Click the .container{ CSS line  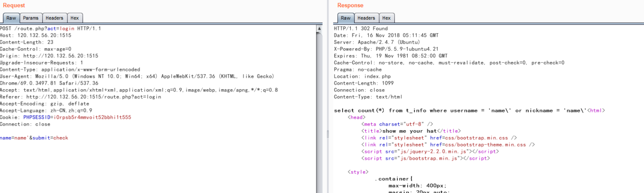click(x=394, y=179)
